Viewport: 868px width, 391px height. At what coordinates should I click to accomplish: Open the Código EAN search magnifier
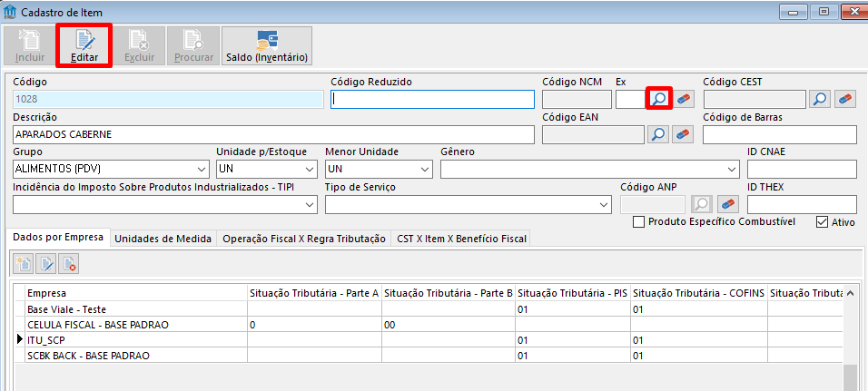coord(659,134)
